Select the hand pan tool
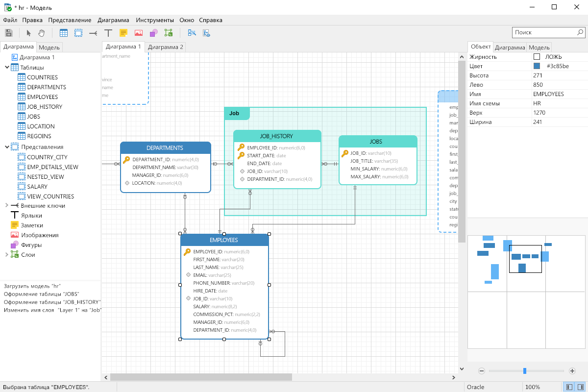 point(42,33)
